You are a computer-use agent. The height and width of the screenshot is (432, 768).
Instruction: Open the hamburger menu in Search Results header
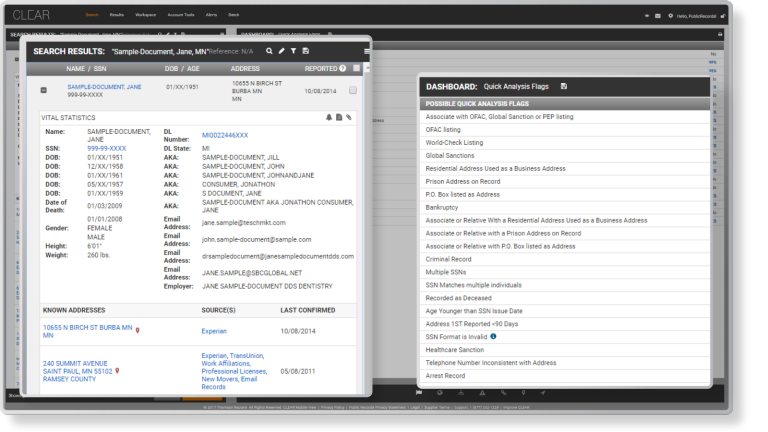click(367, 50)
